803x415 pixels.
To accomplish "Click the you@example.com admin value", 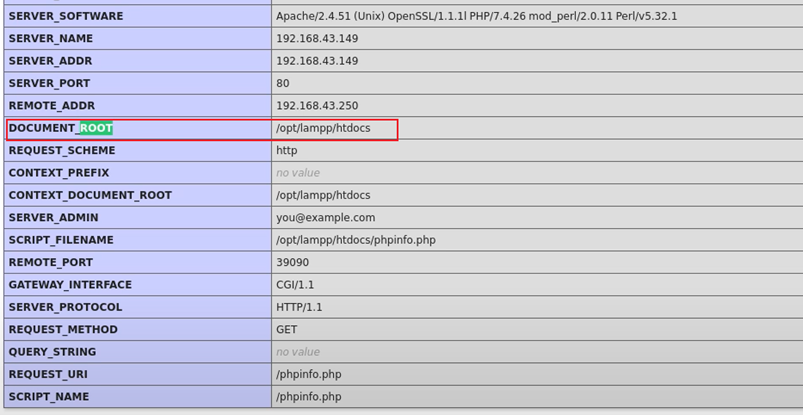I will tap(326, 218).
